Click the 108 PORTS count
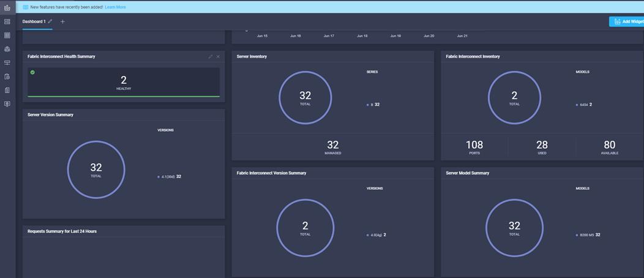The image size is (644, 278). click(x=474, y=147)
